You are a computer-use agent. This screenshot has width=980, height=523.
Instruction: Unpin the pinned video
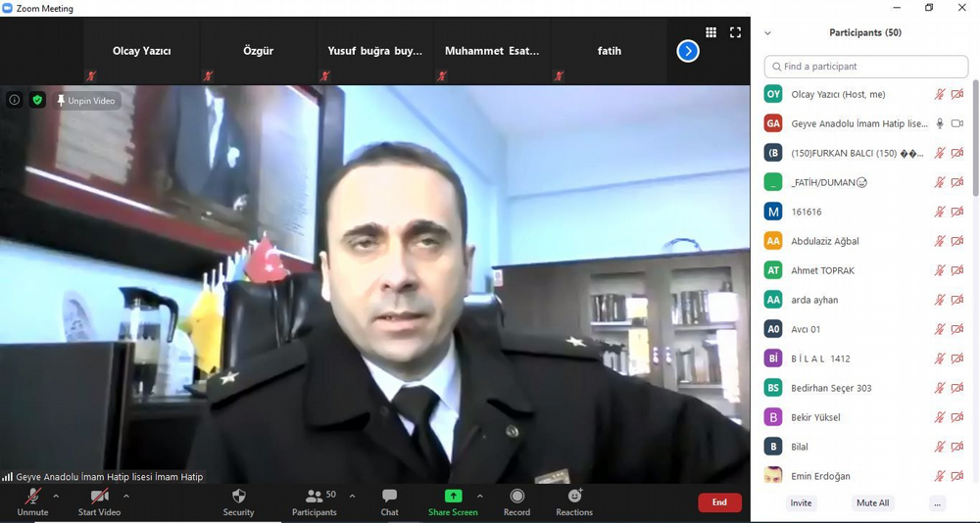tap(85, 101)
